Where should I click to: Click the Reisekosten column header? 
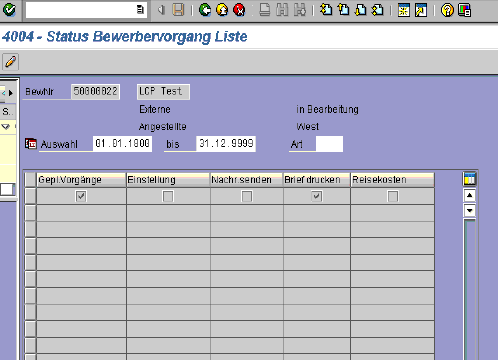tap(392, 180)
